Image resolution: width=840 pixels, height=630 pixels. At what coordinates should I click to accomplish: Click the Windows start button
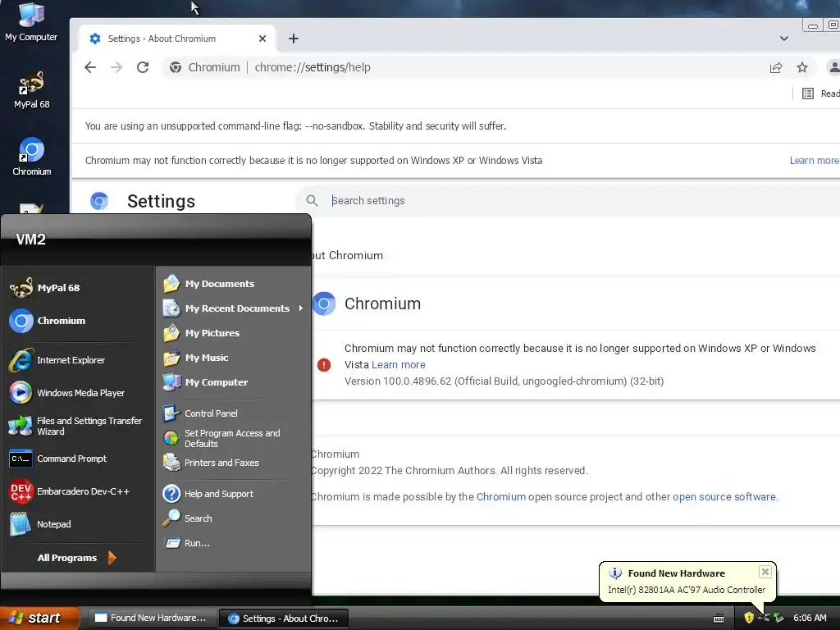pos(39,618)
